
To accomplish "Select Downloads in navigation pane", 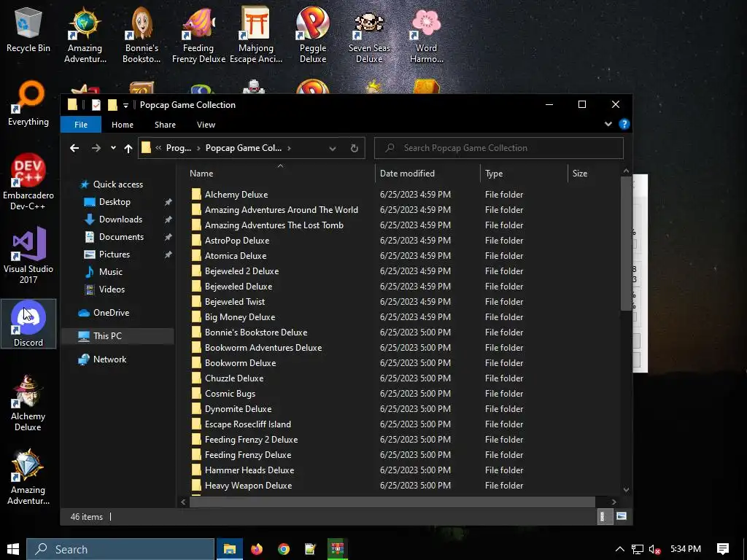I will tap(120, 219).
